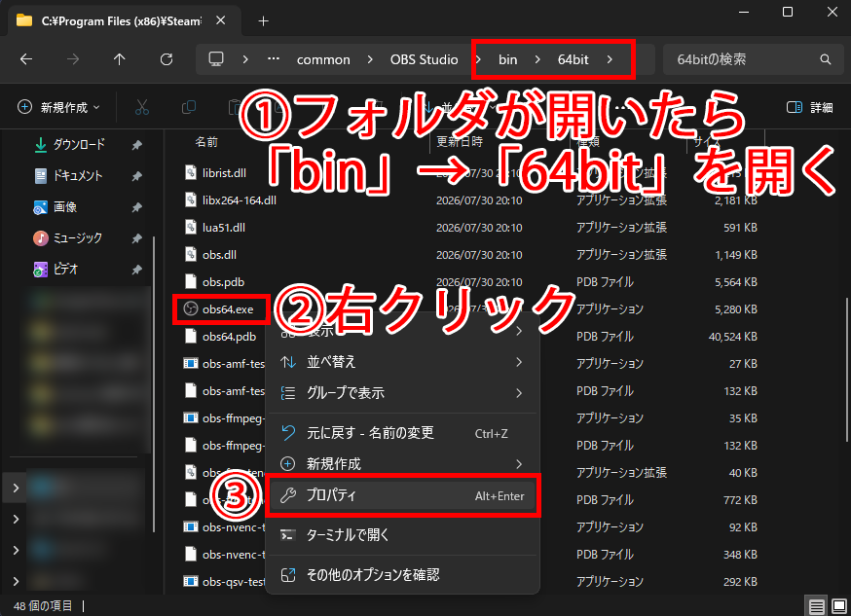Open the address bar ellipsis overflow
851x616 pixels.
[x=274, y=58]
